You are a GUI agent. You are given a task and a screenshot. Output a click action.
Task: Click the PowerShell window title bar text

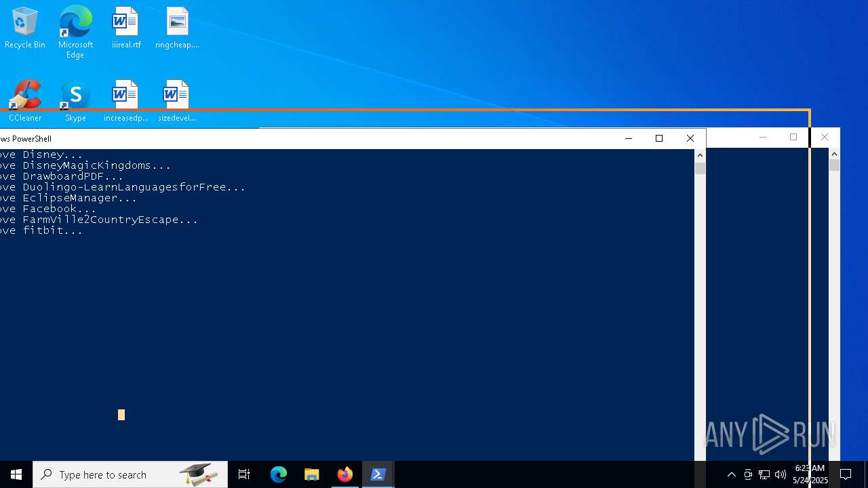pyautogui.click(x=26, y=139)
